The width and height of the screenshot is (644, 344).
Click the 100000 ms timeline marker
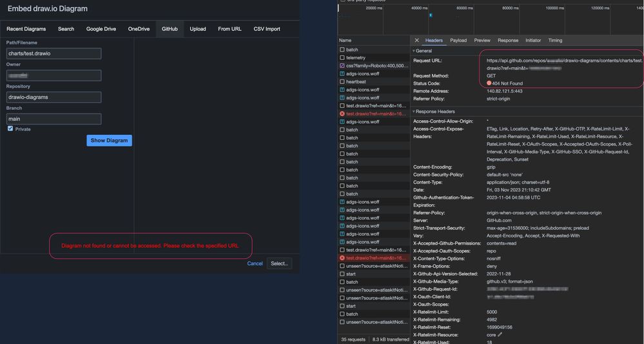(554, 8)
